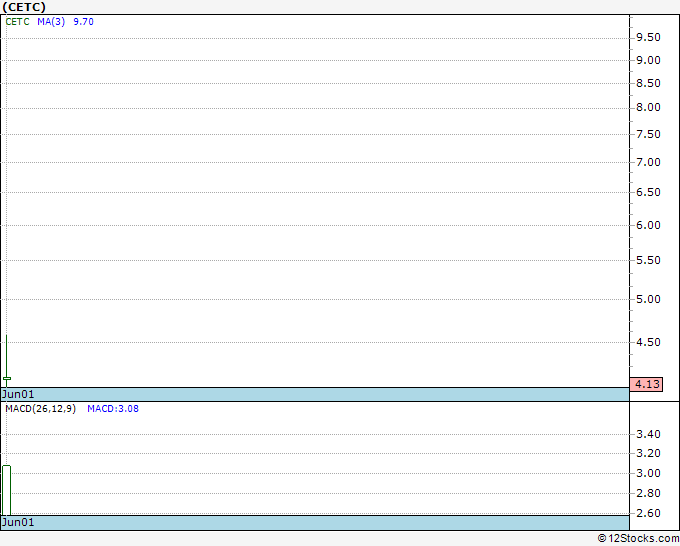Click the MACD:3.08 value label
Image resolution: width=680 pixels, height=546 pixels.
[x=113, y=409]
